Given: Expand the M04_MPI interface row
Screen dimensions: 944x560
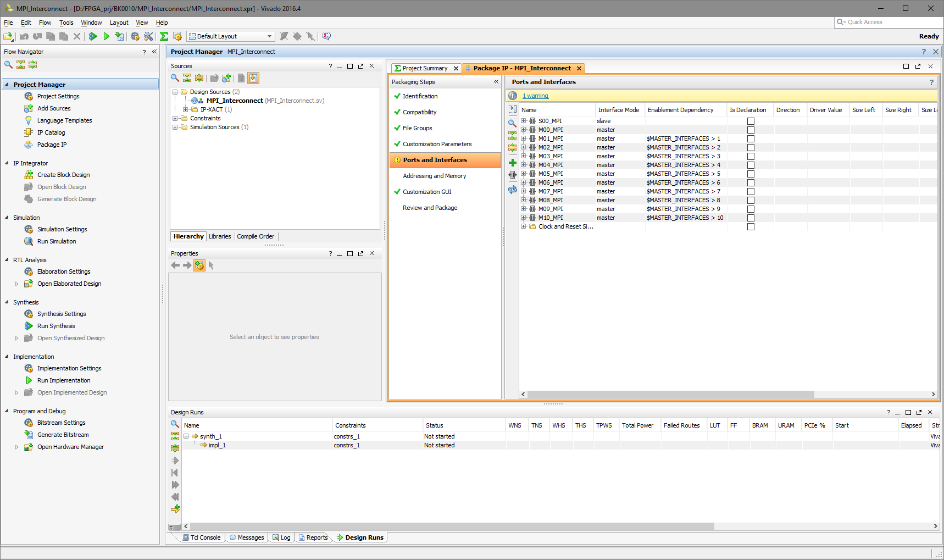Looking at the screenshot, I should tap(524, 165).
